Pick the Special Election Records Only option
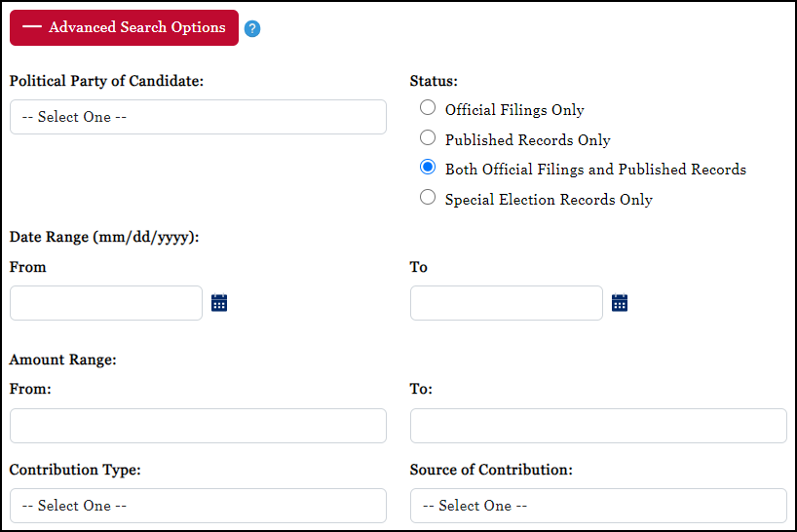This screenshot has height=532, width=797. 428,198
